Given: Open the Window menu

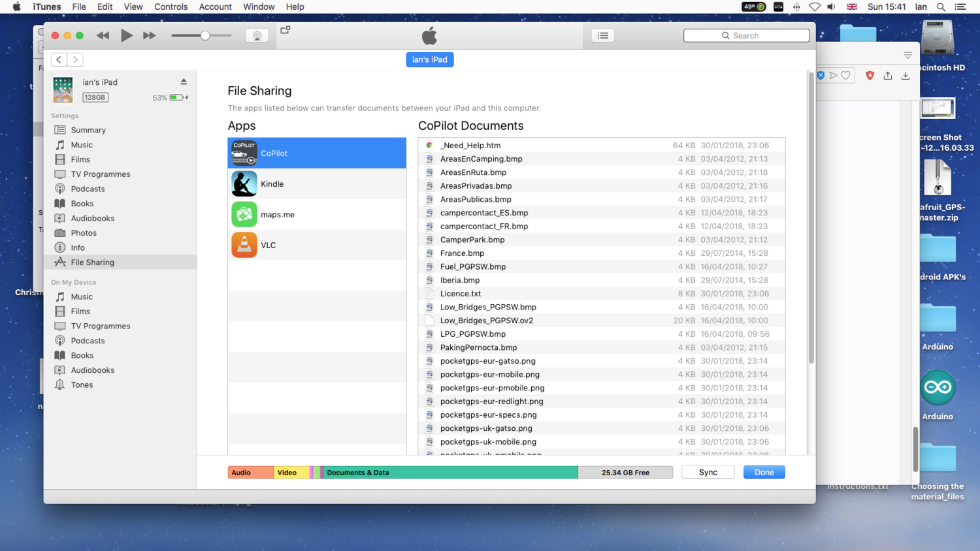Looking at the screenshot, I should [x=259, y=7].
